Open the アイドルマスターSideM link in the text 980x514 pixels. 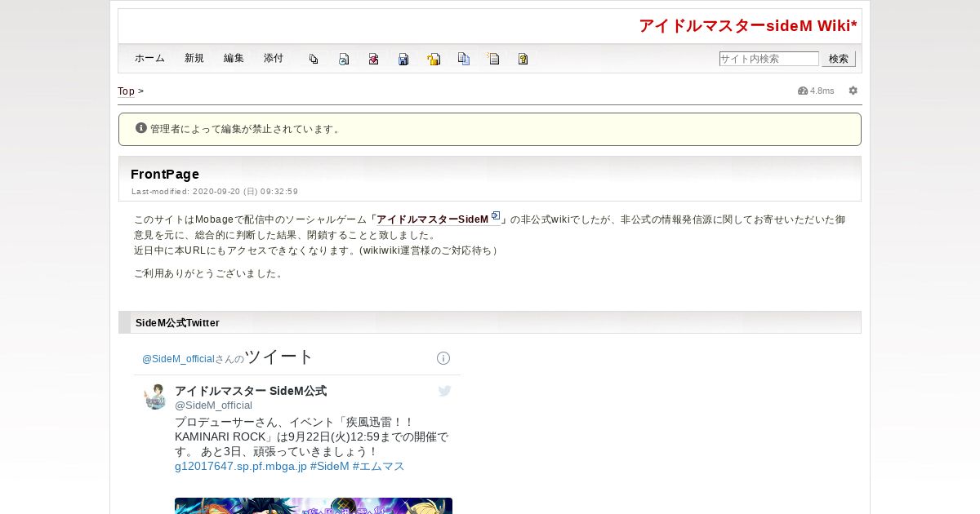[432, 219]
